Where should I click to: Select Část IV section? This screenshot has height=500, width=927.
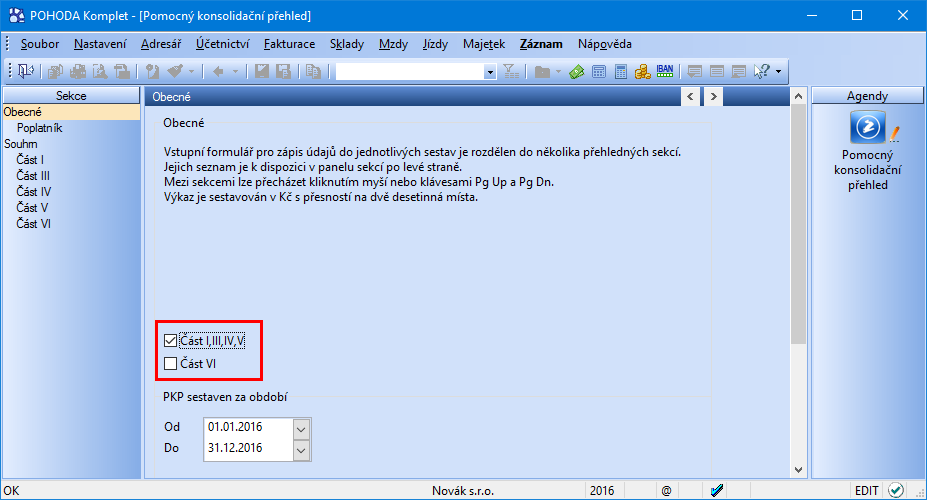tap(34, 191)
